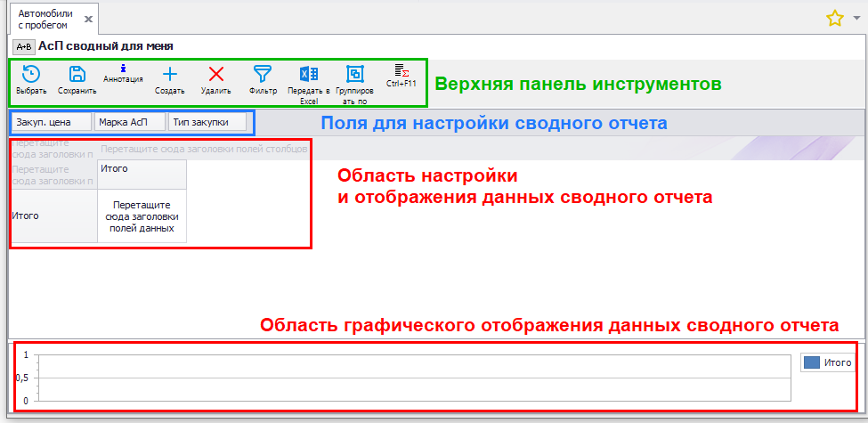The image size is (868, 423).
Task: Click the Передать в Excel icon
Action: (309, 76)
